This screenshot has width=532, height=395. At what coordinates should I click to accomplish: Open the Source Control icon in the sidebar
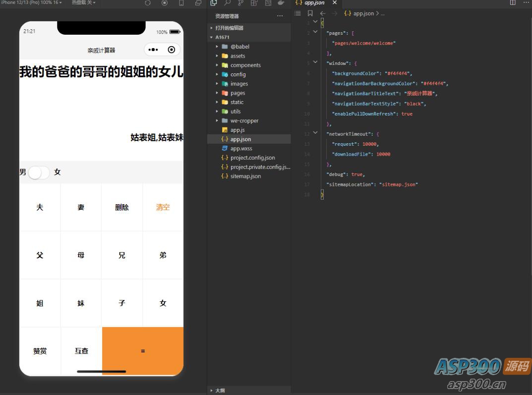(240, 3)
